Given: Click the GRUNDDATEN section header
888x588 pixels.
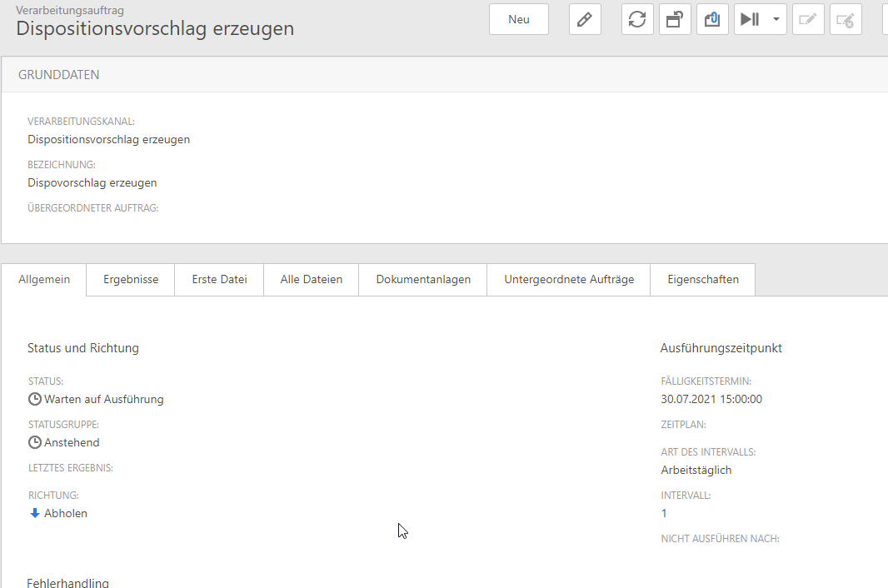Looking at the screenshot, I should [x=59, y=75].
